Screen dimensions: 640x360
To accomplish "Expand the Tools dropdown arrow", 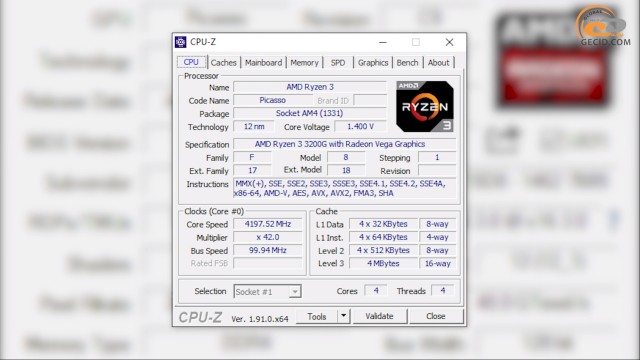I will click(344, 316).
